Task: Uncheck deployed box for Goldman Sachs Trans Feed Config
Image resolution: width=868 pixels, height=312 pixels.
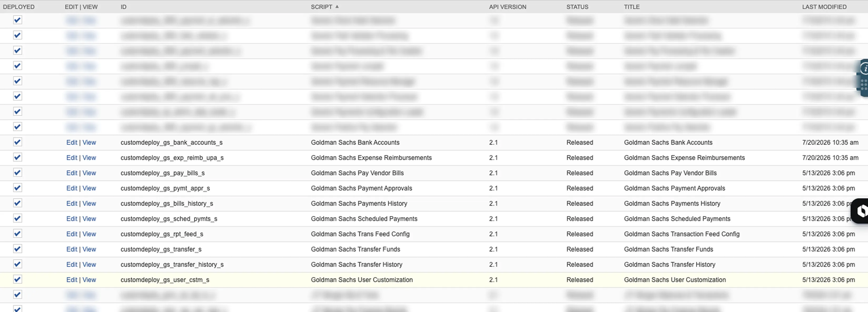Action: [x=18, y=234]
